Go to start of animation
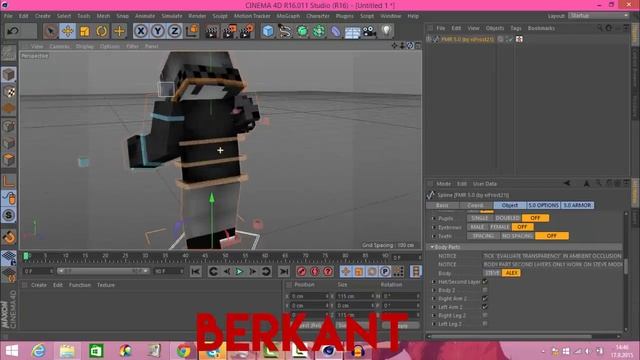 [196, 271]
